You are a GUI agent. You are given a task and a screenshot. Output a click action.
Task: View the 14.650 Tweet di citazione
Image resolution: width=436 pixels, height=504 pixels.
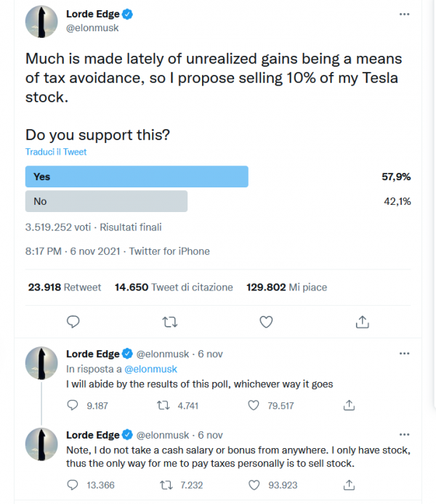174,287
